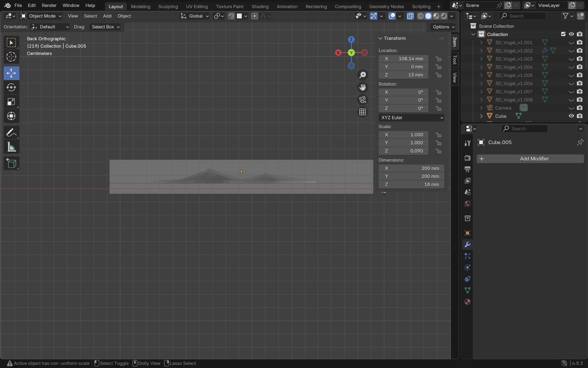
Task: Expand the 3D_Vogel_v1.001 tree item
Action: click(481, 42)
